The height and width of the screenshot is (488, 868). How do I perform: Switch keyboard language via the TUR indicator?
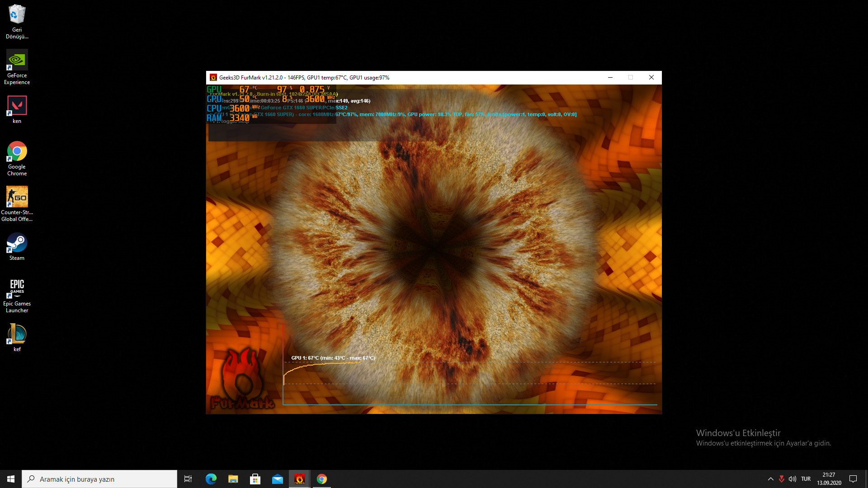[x=806, y=479]
